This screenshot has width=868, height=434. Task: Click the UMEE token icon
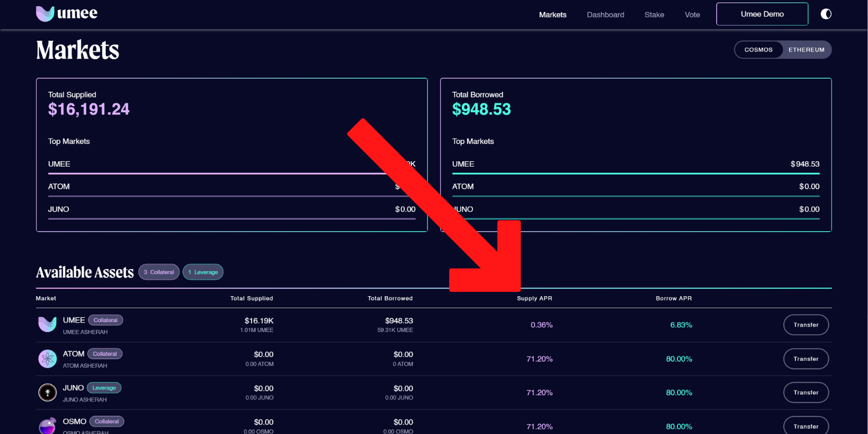click(x=47, y=324)
